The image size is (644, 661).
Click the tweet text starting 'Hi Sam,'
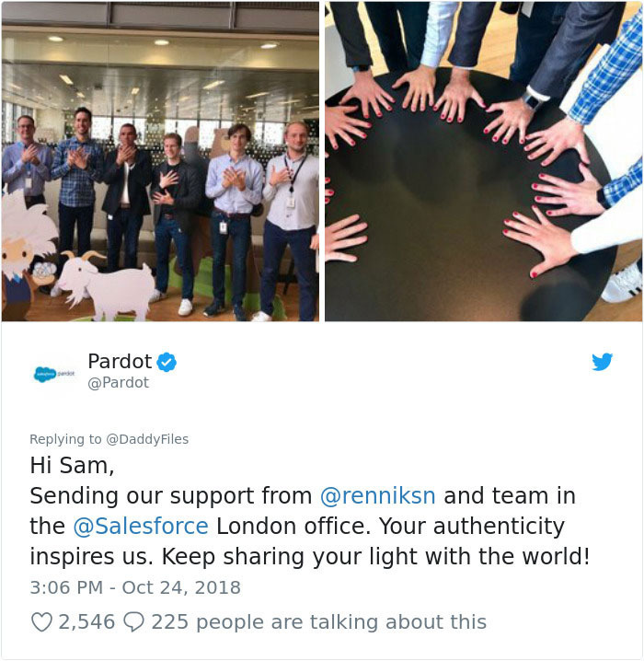[309, 511]
